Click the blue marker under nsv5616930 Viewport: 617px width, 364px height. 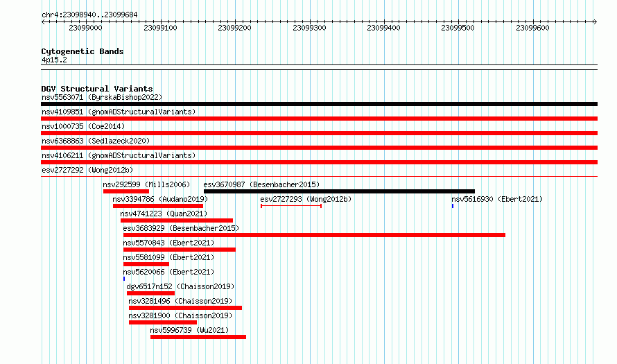coord(453,206)
